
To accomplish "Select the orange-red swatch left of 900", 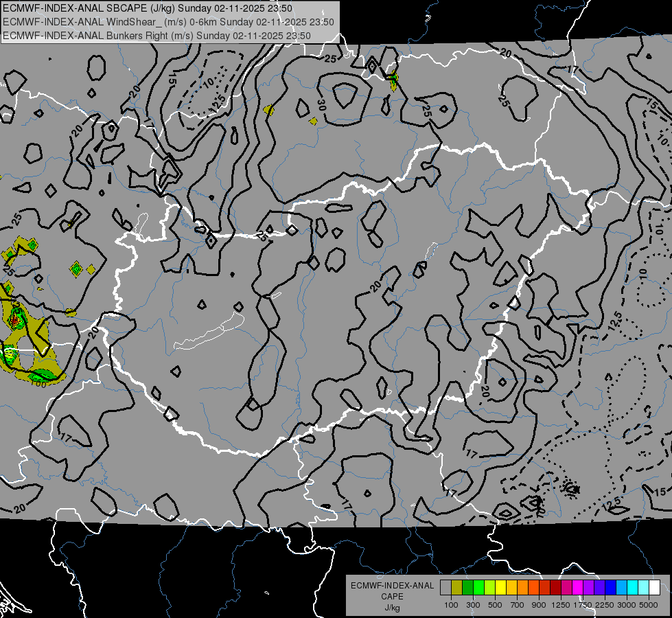I will pos(534,587).
